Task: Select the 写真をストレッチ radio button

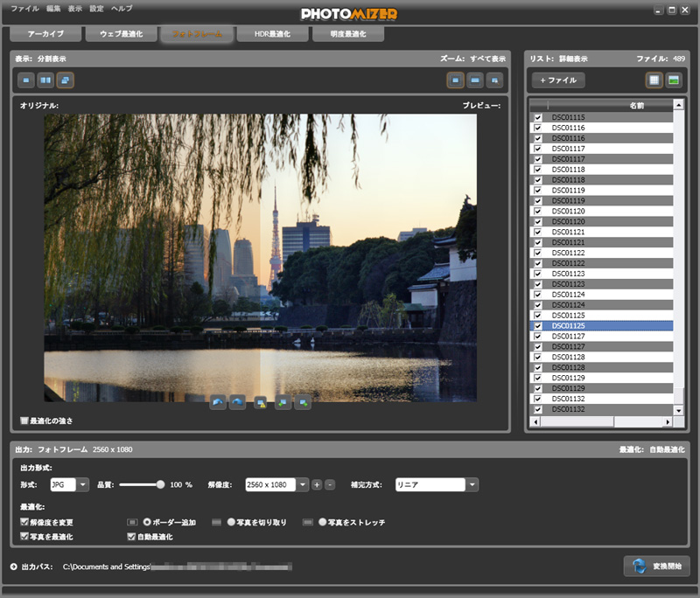Action: click(x=323, y=522)
